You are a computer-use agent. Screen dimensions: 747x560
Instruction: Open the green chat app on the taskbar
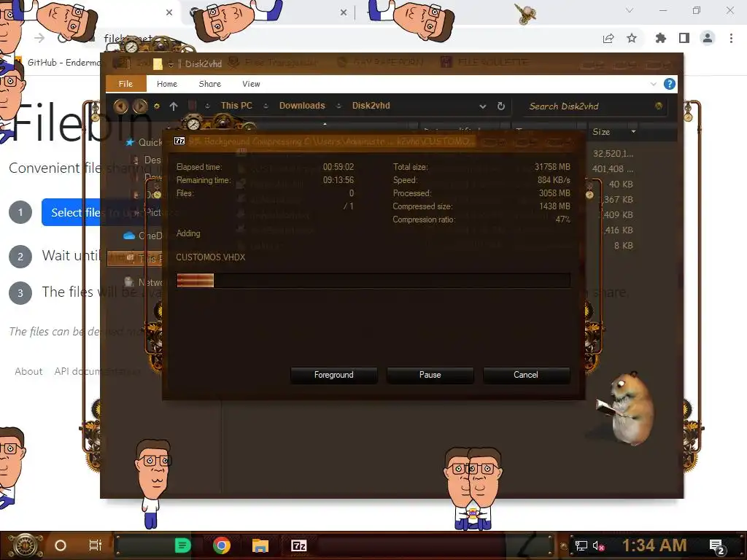[x=182, y=545]
